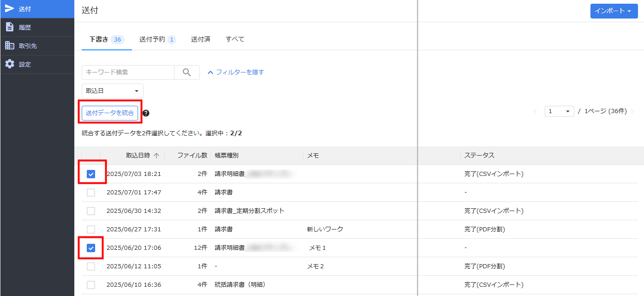Click the キーワード検索 input field
Image resolution: width=644 pixels, height=296 pixels.
coord(128,72)
